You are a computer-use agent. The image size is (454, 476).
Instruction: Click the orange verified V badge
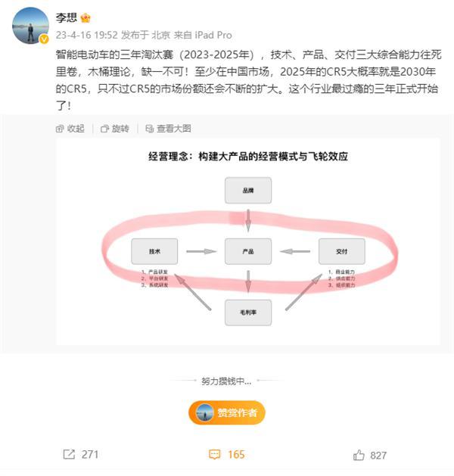(44, 39)
